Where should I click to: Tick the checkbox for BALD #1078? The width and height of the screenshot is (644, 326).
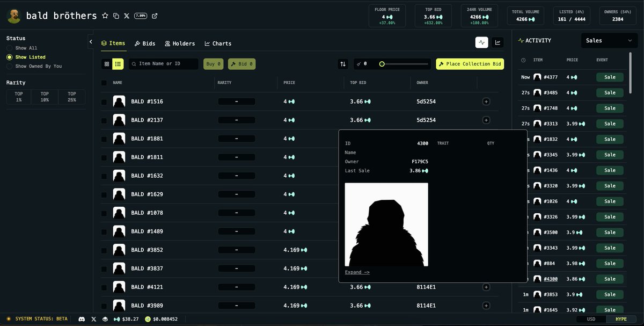[104, 213]
